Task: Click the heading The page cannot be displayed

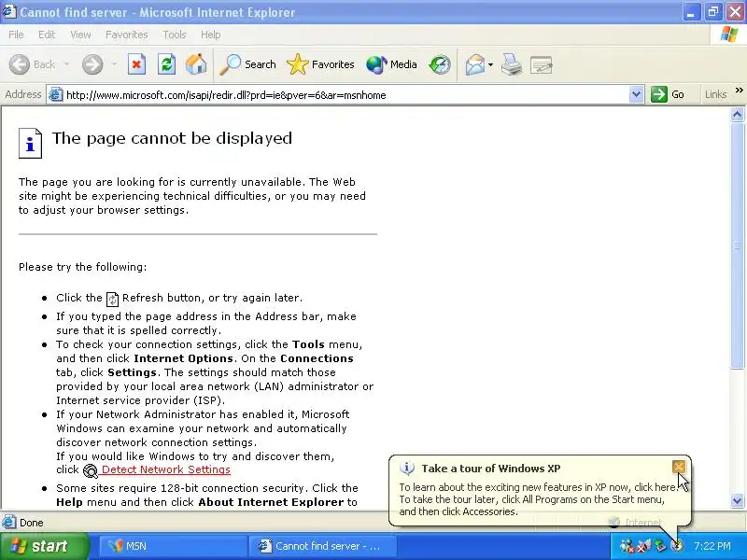Action: point(172,138)
